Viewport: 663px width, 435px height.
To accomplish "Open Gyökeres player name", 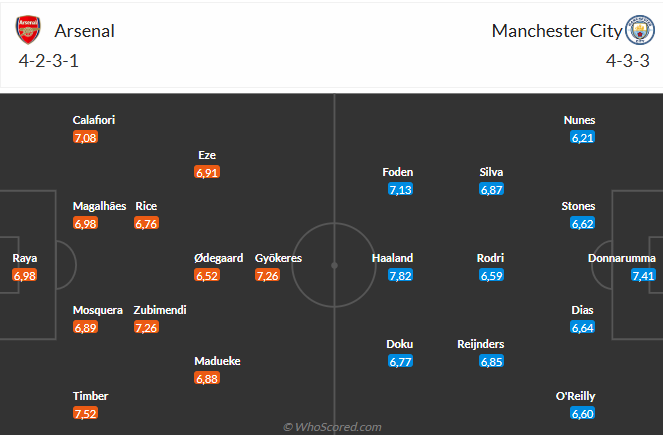I will [278, 258].
